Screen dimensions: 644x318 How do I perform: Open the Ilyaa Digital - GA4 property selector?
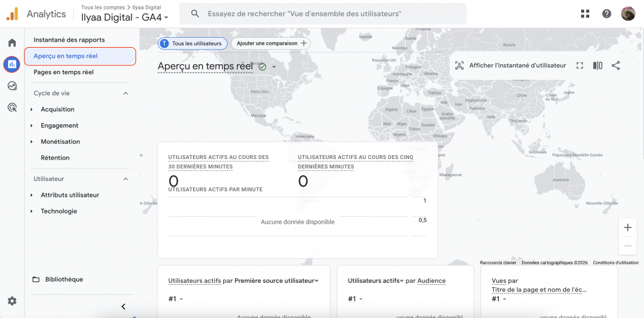(125, 17)
